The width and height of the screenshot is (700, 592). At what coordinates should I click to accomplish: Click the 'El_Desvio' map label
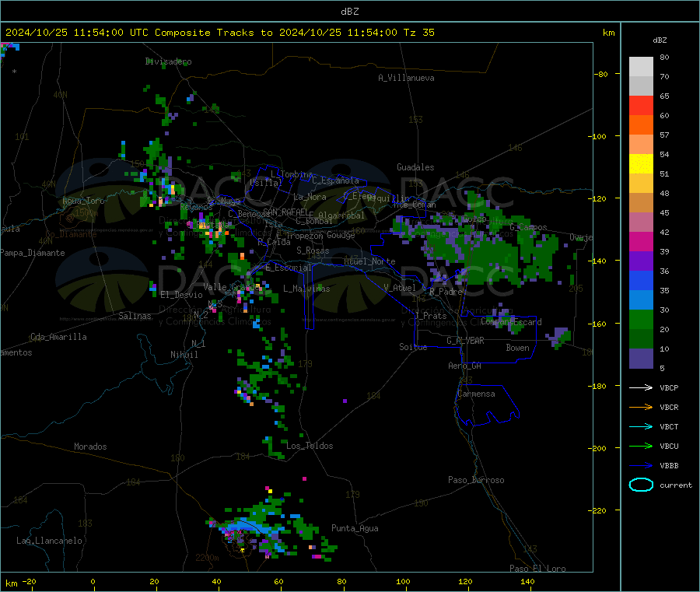[182, 295]
